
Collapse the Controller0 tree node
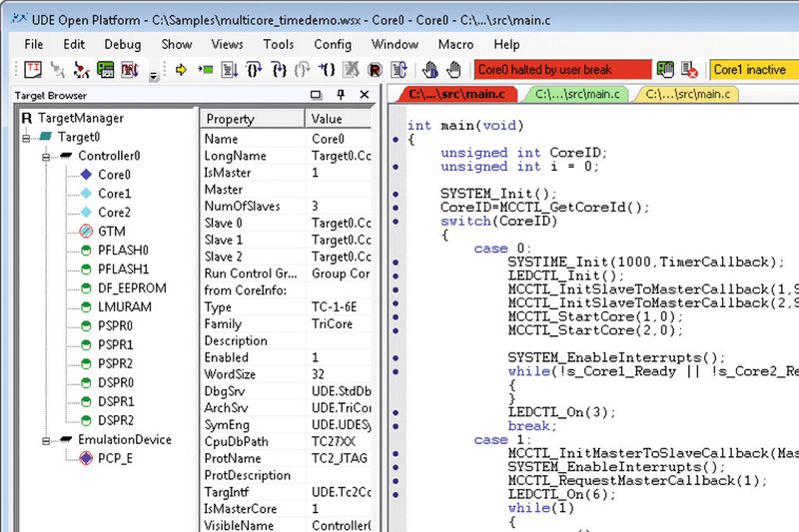[46, 157]
